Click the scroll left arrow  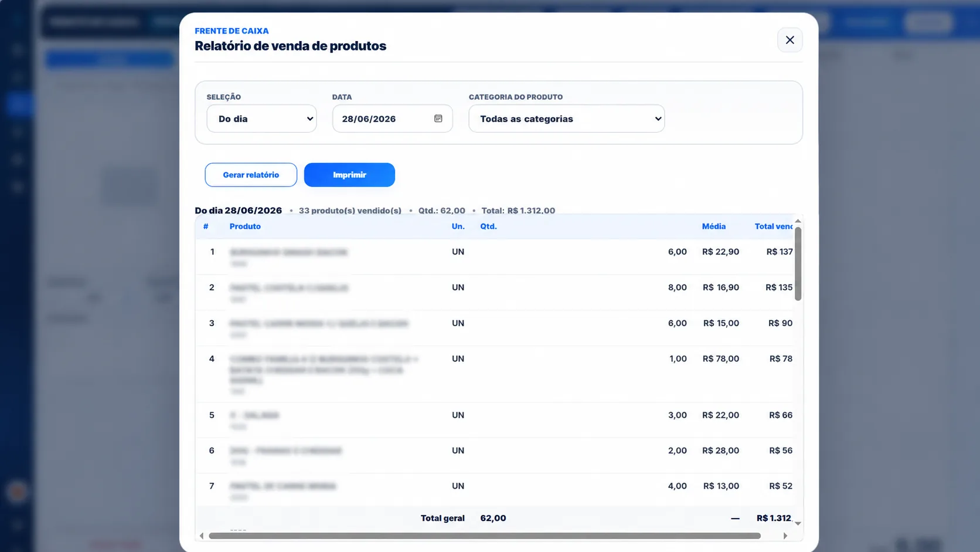click(x=202, y=536)
